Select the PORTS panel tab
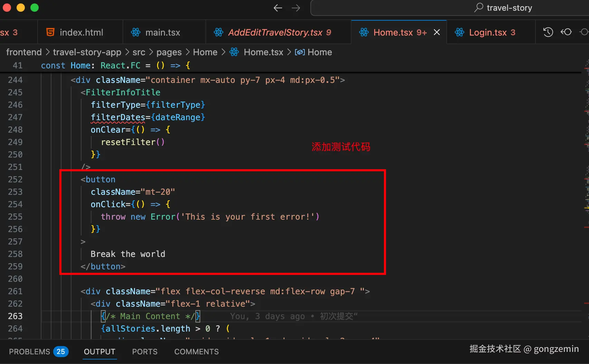Viewport: 589px width, 364px height. [145, 352]
